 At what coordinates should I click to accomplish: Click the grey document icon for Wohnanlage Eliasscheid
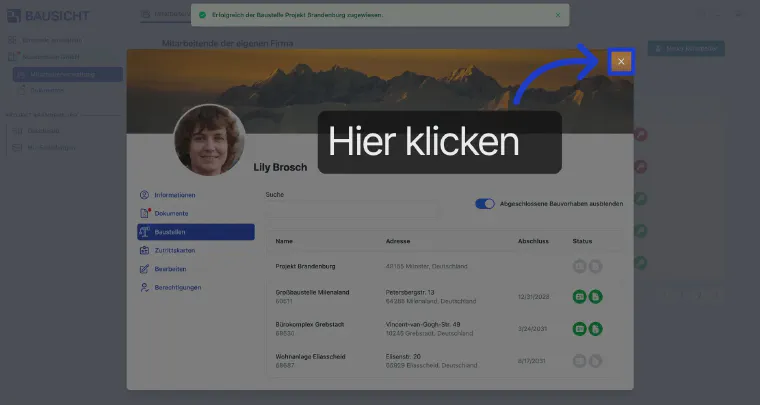[595, 361]
